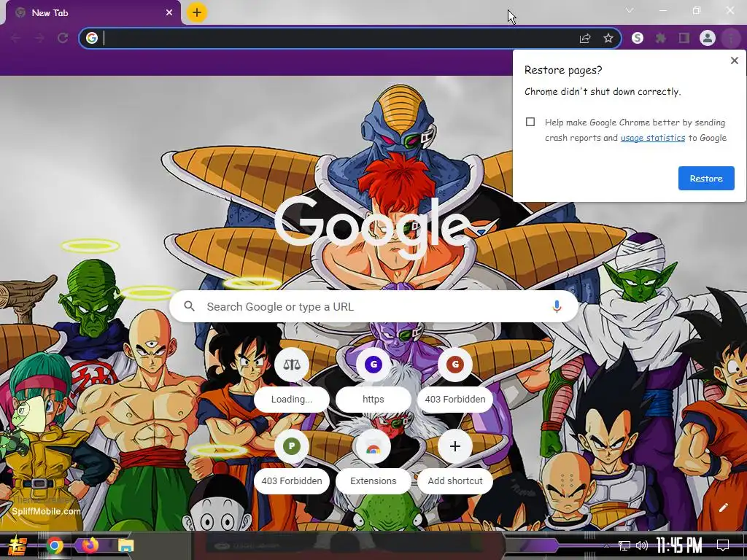Viewport: 747px width, 560px height.
Task: Open the volume speaker icon
Action: tap(642, 545)
